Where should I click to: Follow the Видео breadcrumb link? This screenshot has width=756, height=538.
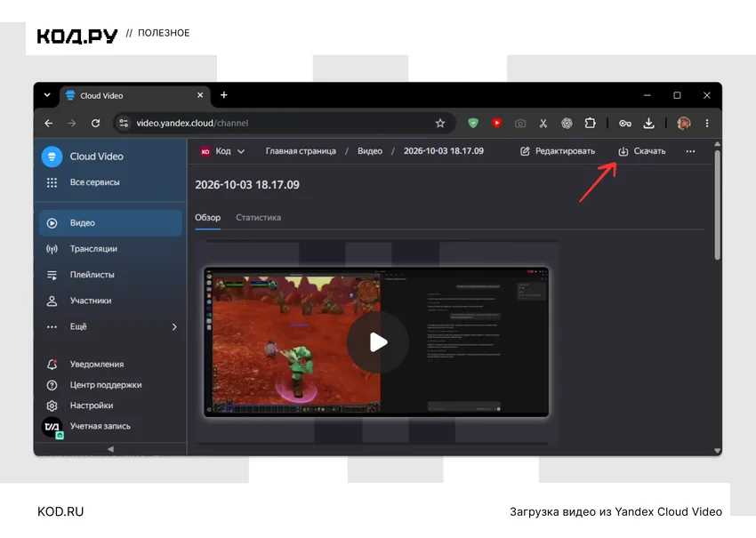370,151
